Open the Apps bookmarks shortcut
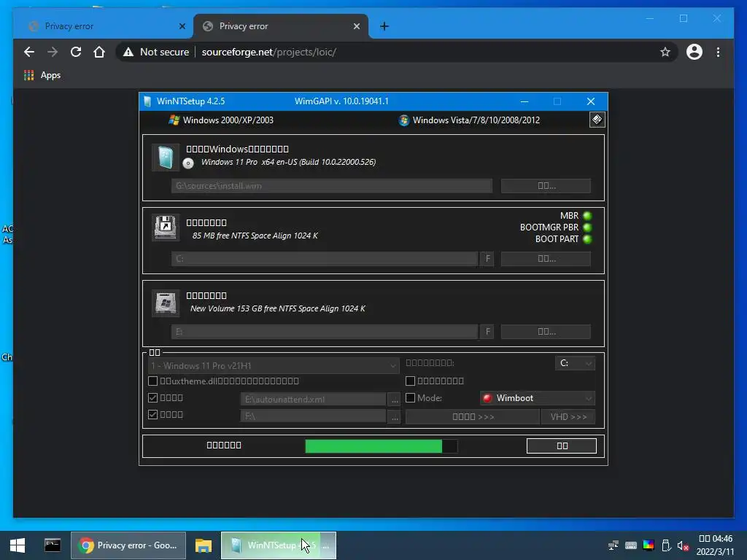The height and width of the screenshot is (560, 747). (x=42, y=75)
